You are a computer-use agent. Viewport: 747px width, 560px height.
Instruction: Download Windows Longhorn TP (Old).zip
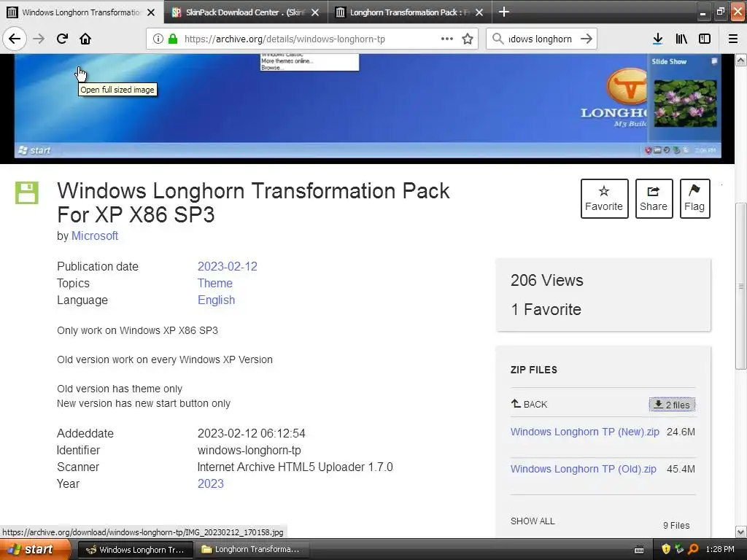click(583, 469)
